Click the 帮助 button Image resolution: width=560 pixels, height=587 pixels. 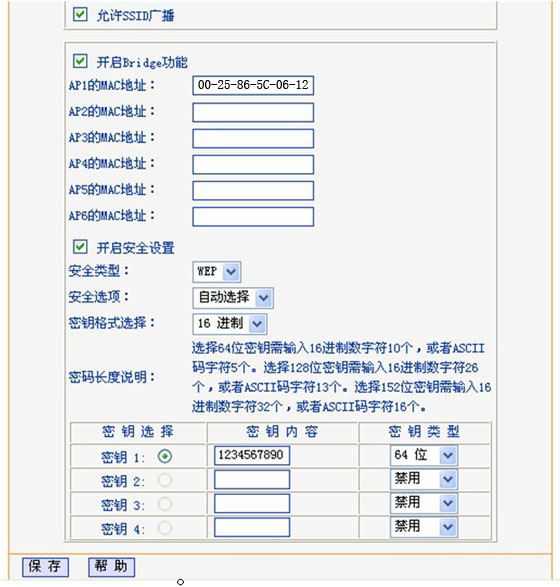point(112,567)
